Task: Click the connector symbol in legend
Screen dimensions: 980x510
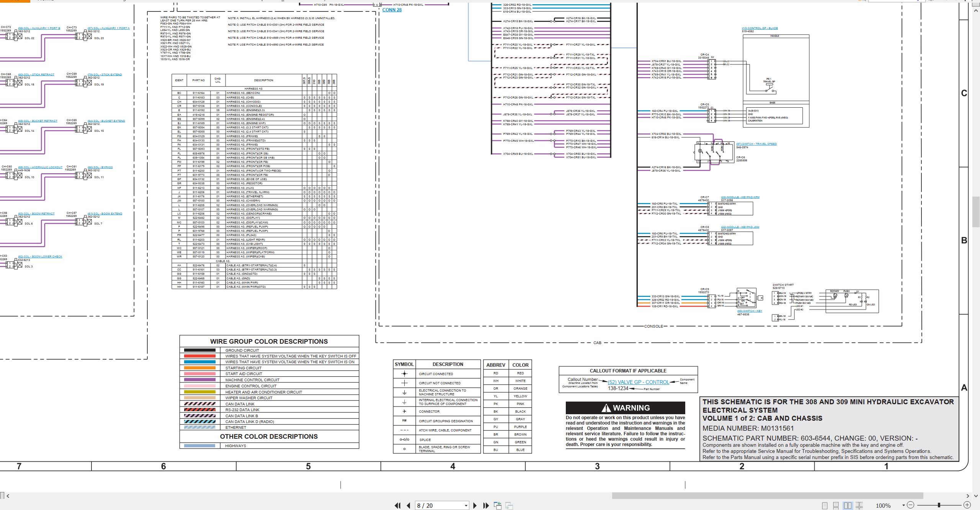Action: pyautogui.click(x=404, y=411)
